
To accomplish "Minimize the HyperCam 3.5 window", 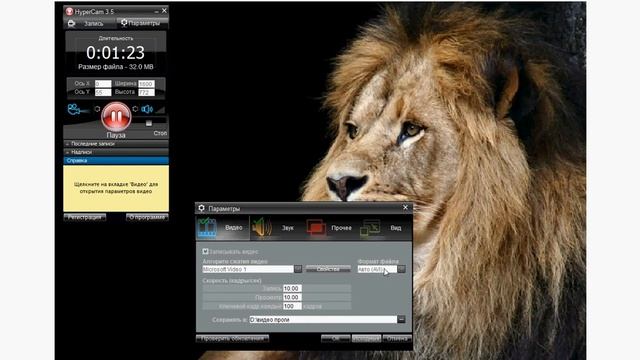I will pyautogui.click(x=156, y=11).
